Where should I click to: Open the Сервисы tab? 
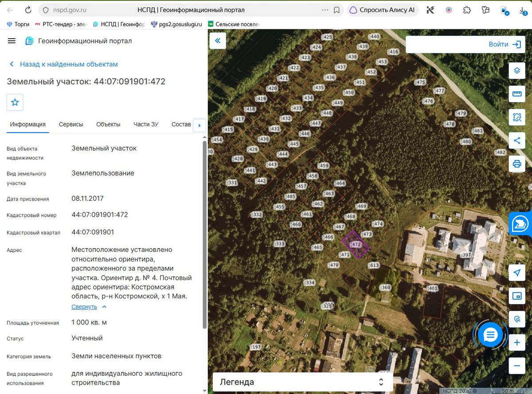pyautogui.click(x=71, y=124)
